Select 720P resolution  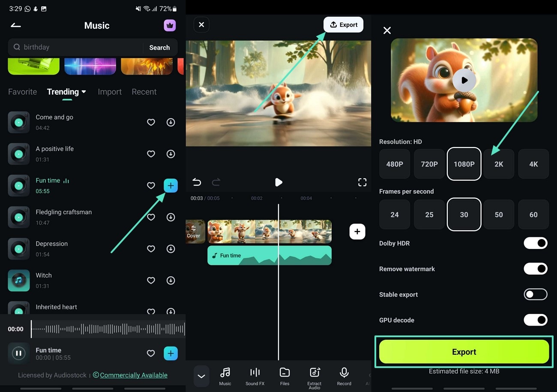(x=429, y=164)
